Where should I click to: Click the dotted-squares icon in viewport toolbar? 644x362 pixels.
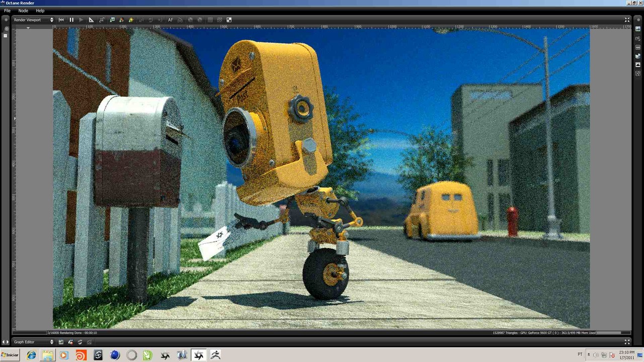tap(102, 20)
